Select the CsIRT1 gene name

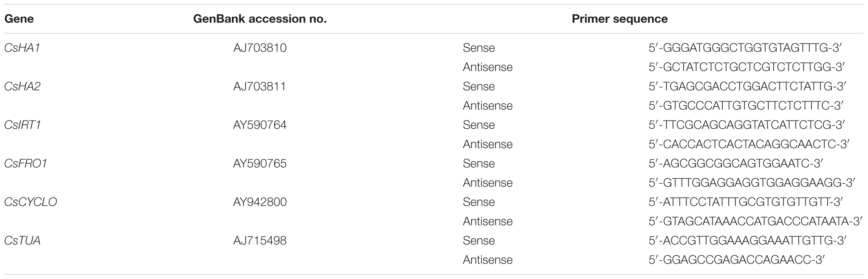[x=22, y=125]
